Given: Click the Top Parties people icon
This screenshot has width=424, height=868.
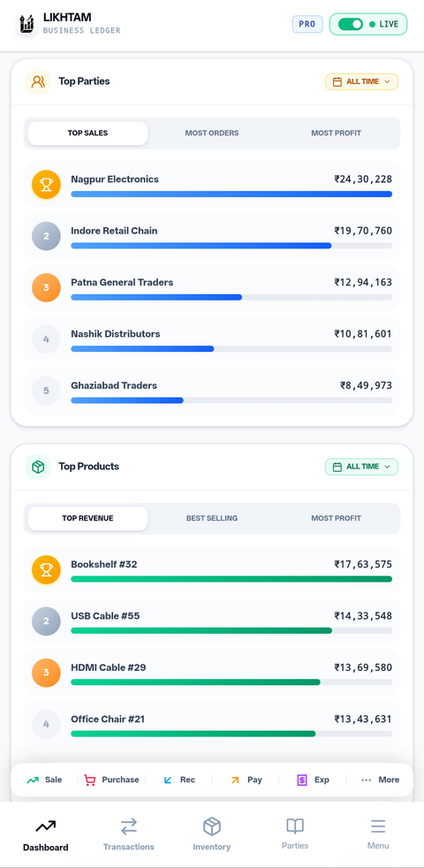Looking at the screenshot, I should 38,81.
